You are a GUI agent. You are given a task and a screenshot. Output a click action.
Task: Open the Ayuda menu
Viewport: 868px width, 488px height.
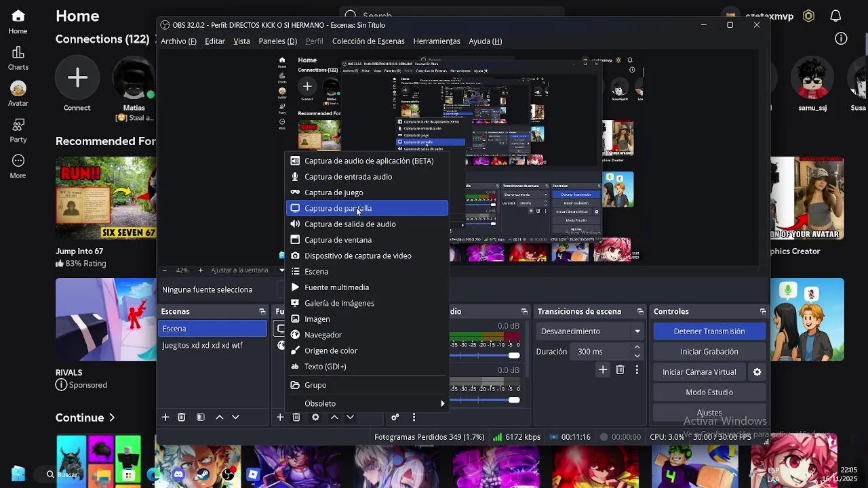486,41
